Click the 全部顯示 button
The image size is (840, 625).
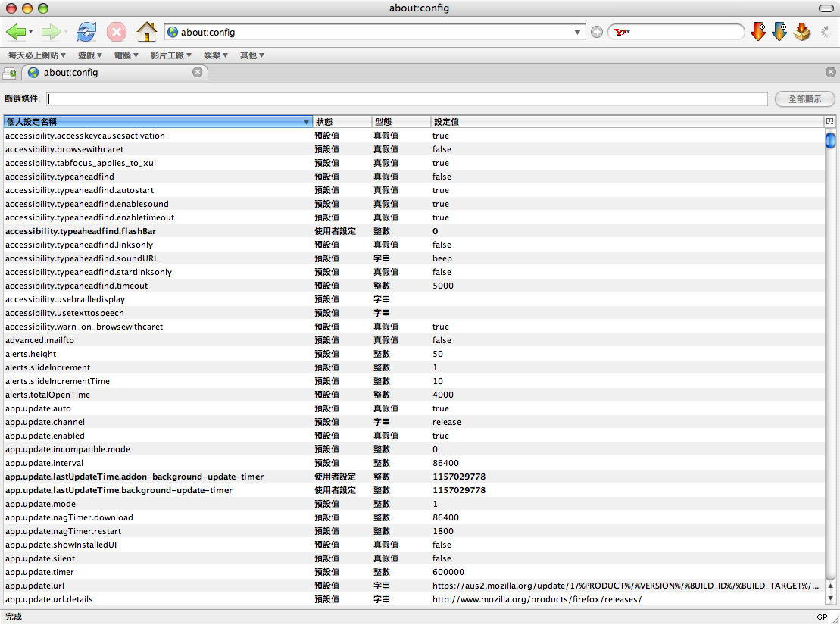804,98
